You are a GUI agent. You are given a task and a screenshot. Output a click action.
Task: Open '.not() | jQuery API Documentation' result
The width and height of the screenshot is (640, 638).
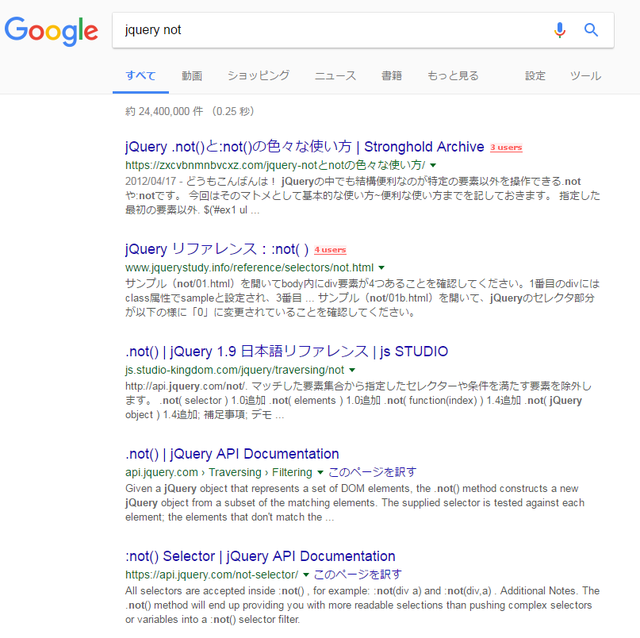pyautogui.click(x=232, y=454)
